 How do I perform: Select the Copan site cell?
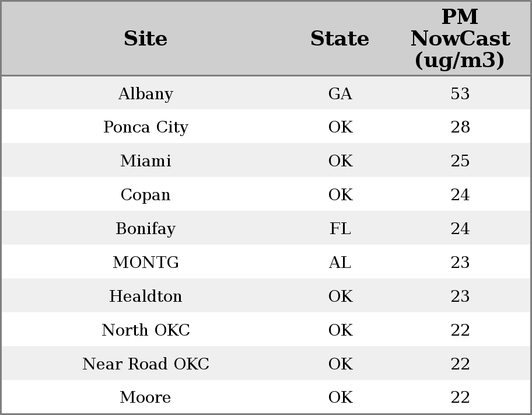pos(145,195)
